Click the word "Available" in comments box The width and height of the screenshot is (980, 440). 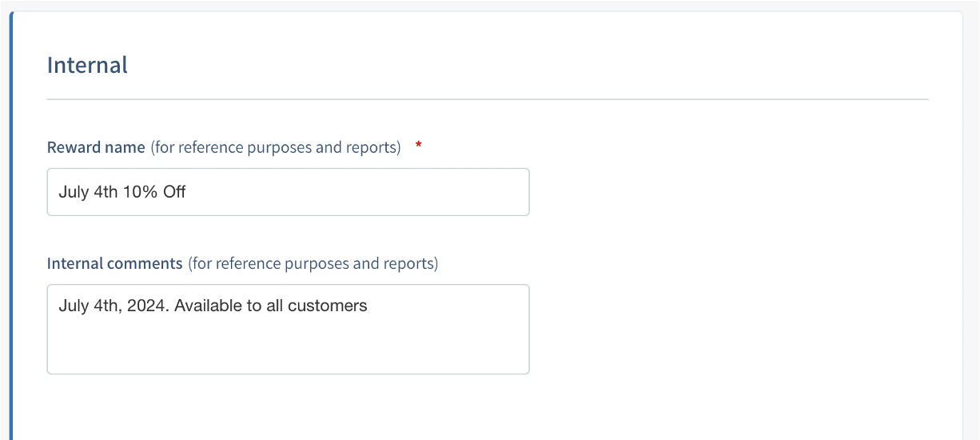pos(205,306)
